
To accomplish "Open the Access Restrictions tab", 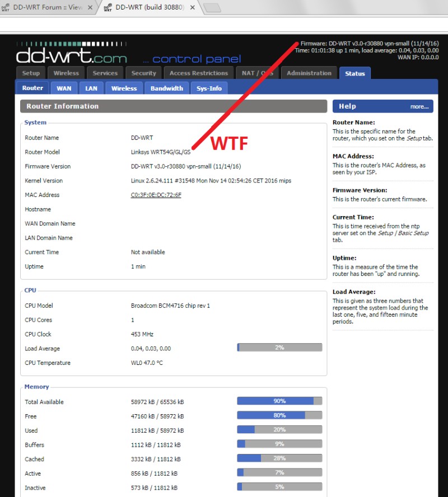I will click(199, 73).
